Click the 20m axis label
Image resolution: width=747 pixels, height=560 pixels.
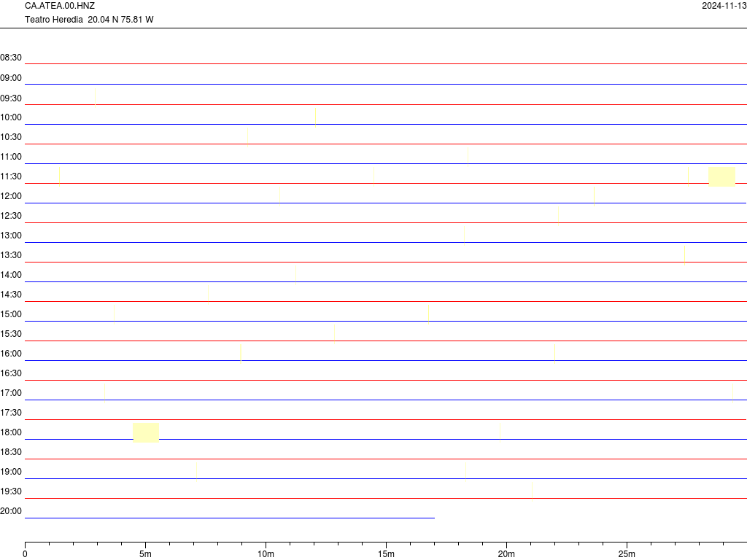click(x=506, y=554)
